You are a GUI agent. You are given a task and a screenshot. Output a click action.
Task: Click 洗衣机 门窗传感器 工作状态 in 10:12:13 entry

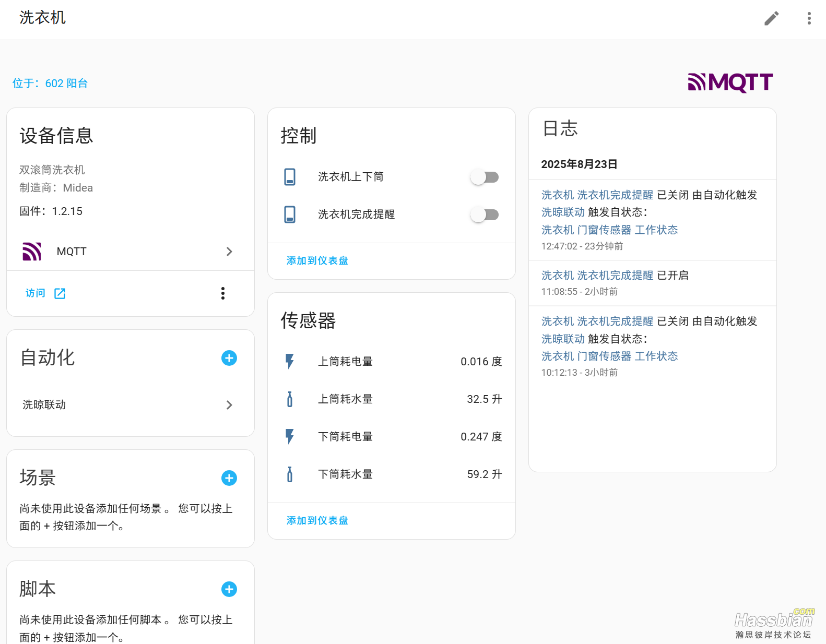[609, 356]
